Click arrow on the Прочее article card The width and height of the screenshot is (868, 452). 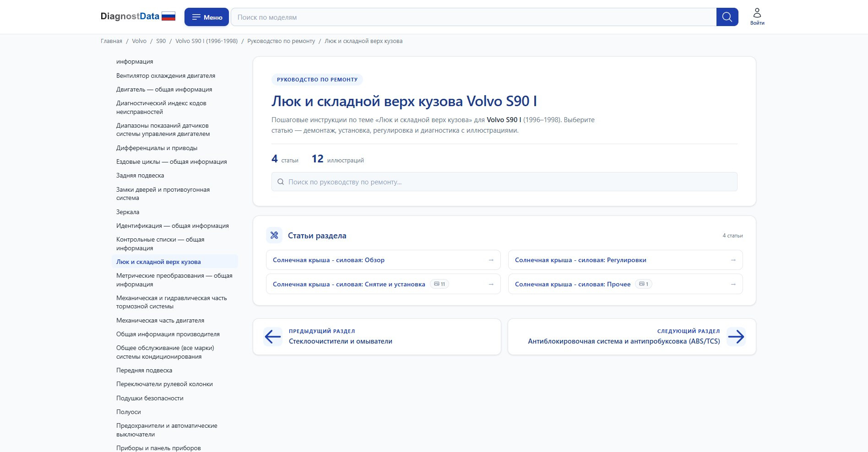click(733, 284)
